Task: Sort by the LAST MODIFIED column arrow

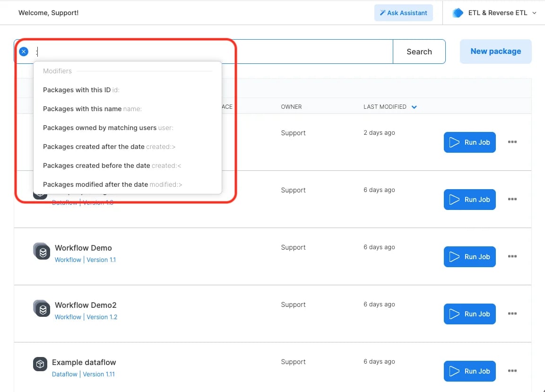Action: coord(414,107)
